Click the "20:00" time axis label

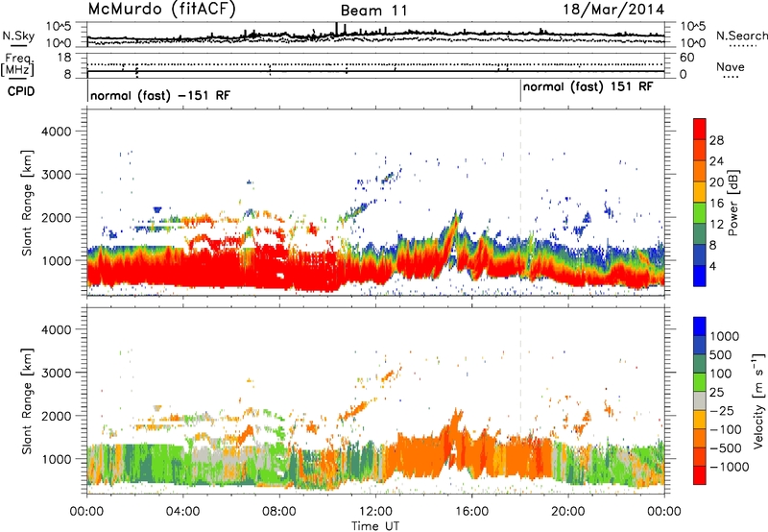point(567,512)
